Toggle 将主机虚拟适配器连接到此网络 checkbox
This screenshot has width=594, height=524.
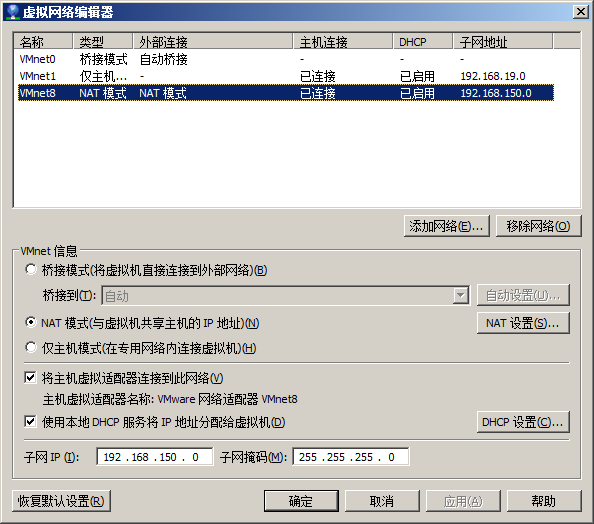(x=30, y=378)
